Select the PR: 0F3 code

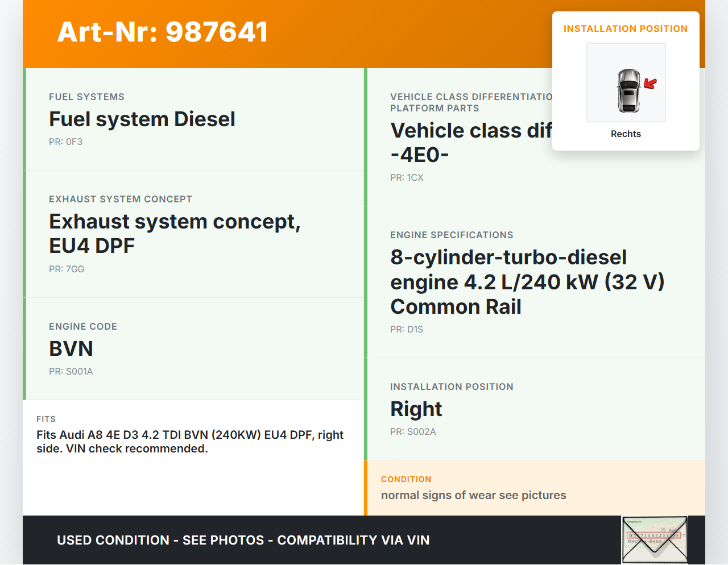[x=65, y=142]
